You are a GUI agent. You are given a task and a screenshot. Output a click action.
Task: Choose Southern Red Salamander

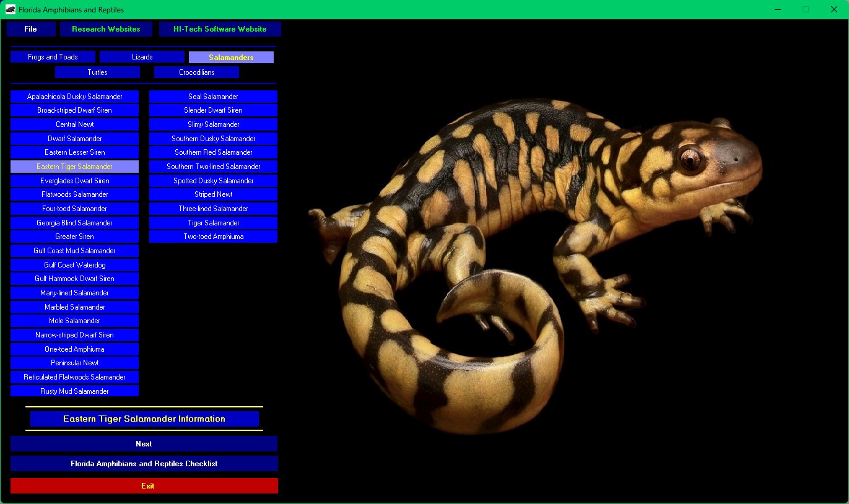click(213, 152)
